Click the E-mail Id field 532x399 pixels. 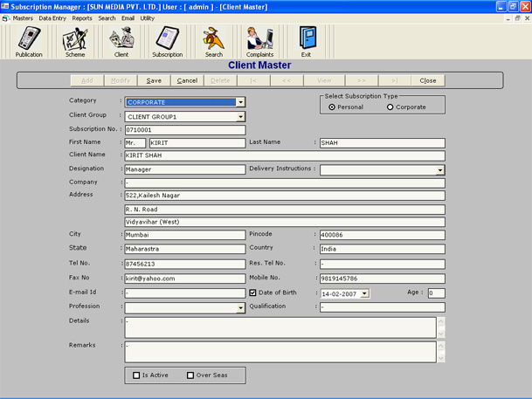tap(185, 293)
